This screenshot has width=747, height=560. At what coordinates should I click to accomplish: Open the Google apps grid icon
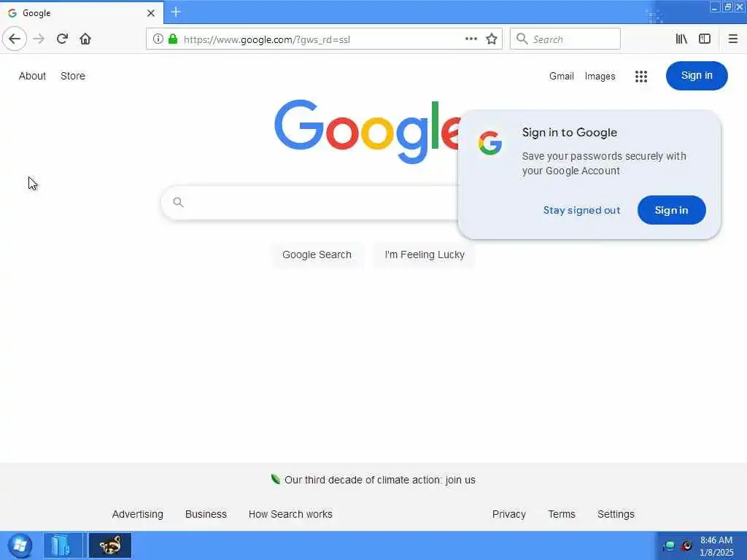pyautogui.click(x=641, y=76)
